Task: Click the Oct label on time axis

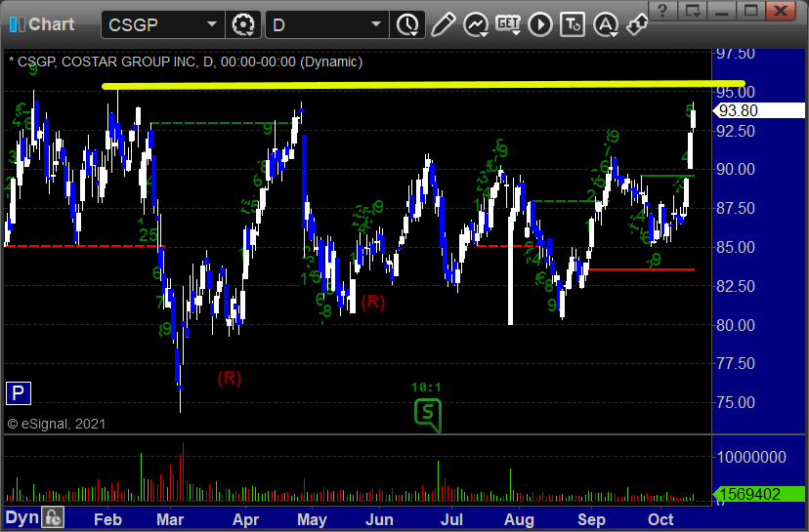Action: click(660, 519)
